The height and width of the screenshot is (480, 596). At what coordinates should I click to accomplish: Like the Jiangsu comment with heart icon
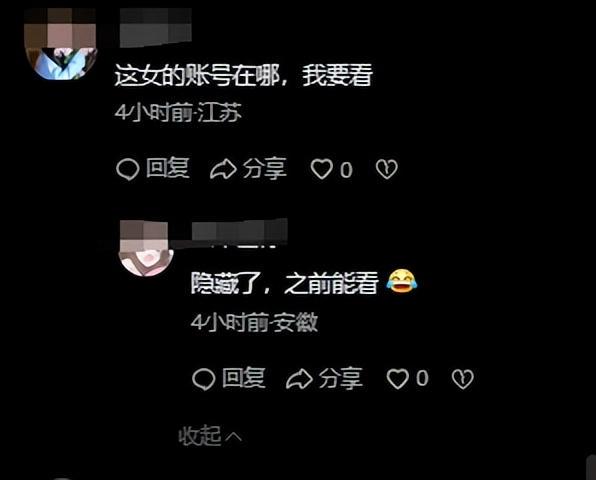coord(322,169)
